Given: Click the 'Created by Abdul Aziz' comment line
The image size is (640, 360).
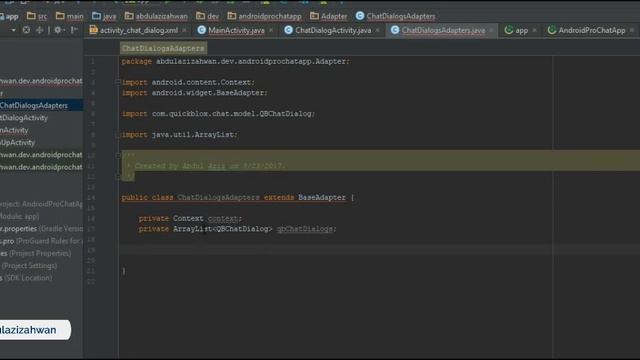Looking at the screenshot, I should click(x=206, y=166).
